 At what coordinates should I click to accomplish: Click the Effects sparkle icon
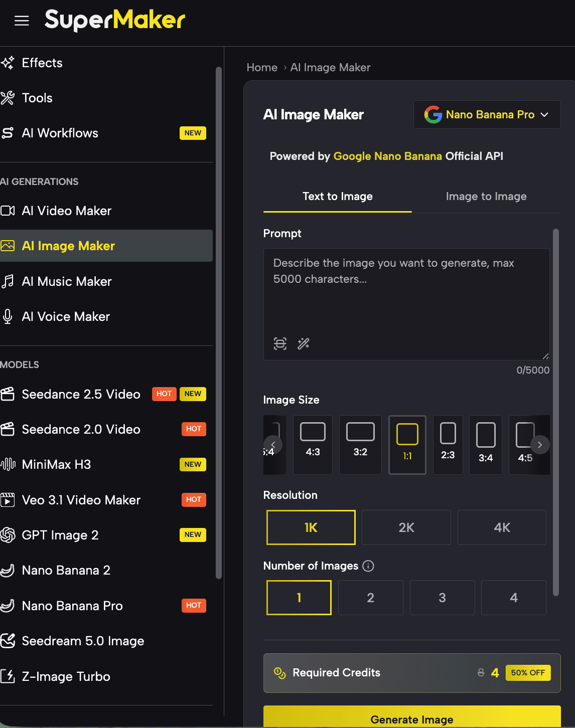(8, 63)
